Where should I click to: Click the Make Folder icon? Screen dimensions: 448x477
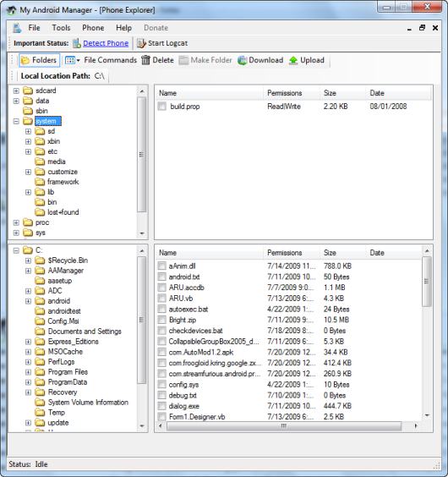pos(183,60)
